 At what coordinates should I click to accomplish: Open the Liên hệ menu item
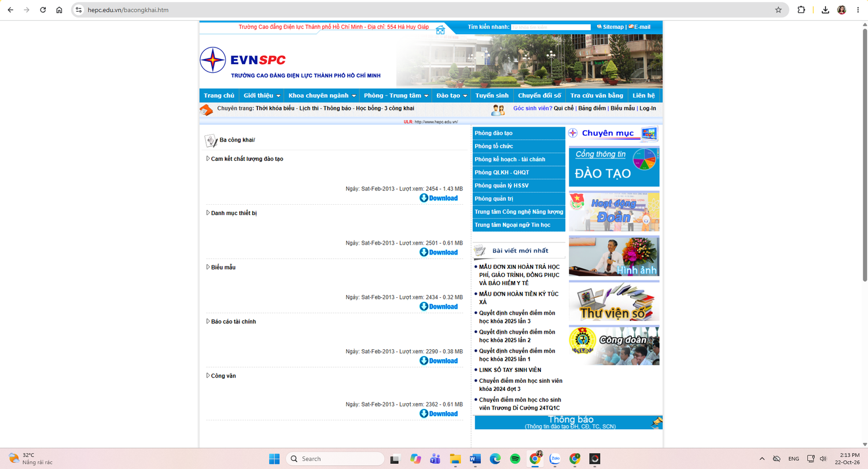[x=643, y=95]
